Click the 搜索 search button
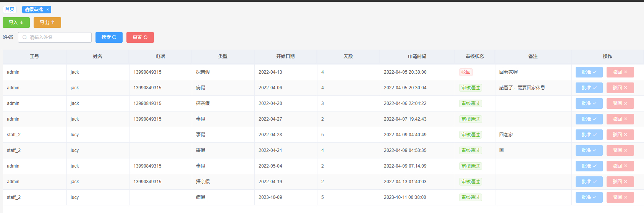This screenshot has height=213, width=644. pyautogui.click(x=109, y=37)
